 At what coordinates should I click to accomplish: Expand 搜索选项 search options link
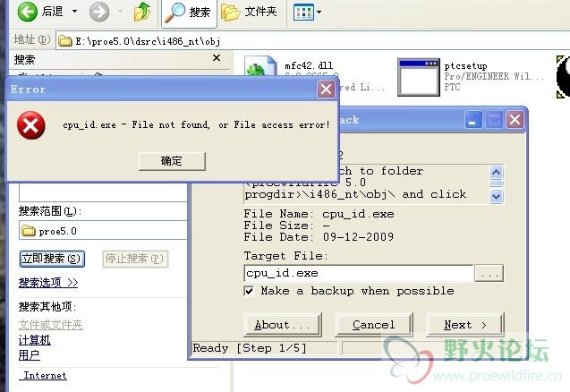pos(48,283)
